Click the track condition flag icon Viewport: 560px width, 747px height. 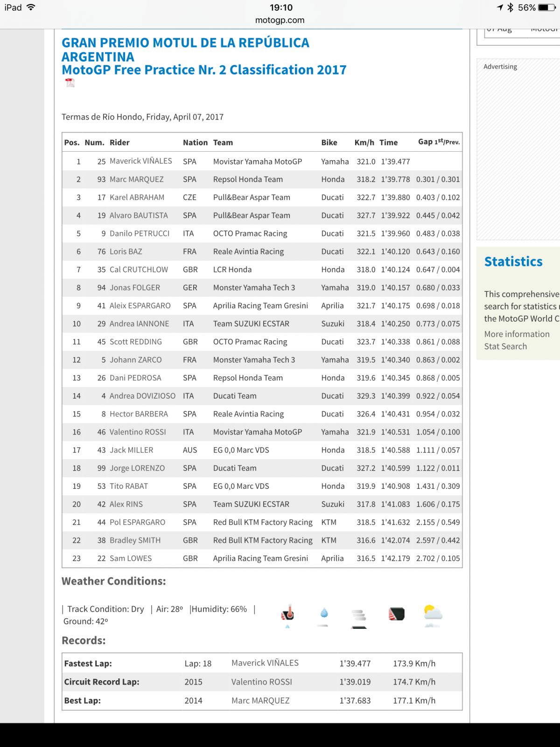[397, 614]
